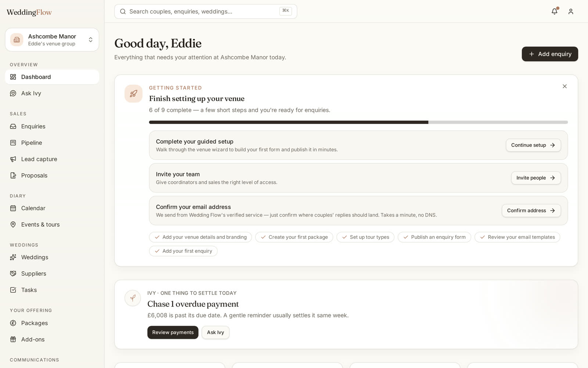Viewport: 588px width, 368px height.
Task: Click the rocket Getting Started icon
Action: click(x=133, y=93)
